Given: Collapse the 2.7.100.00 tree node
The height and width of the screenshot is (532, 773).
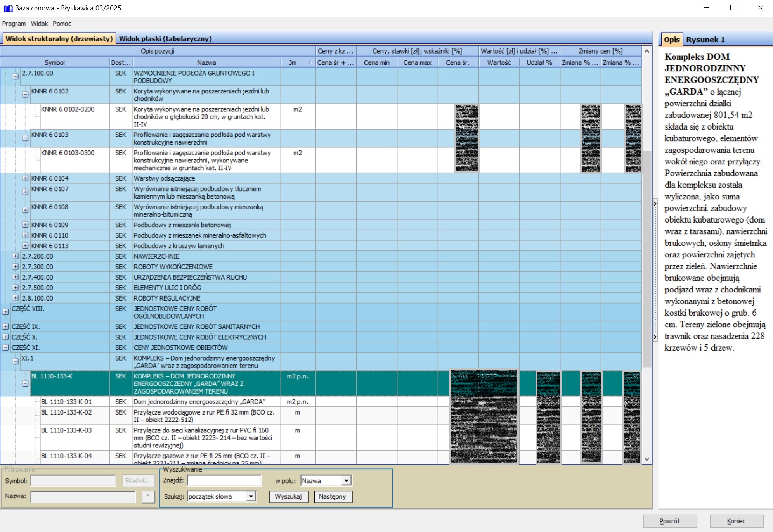Looking at the screenshot, I should coord(15,76).
